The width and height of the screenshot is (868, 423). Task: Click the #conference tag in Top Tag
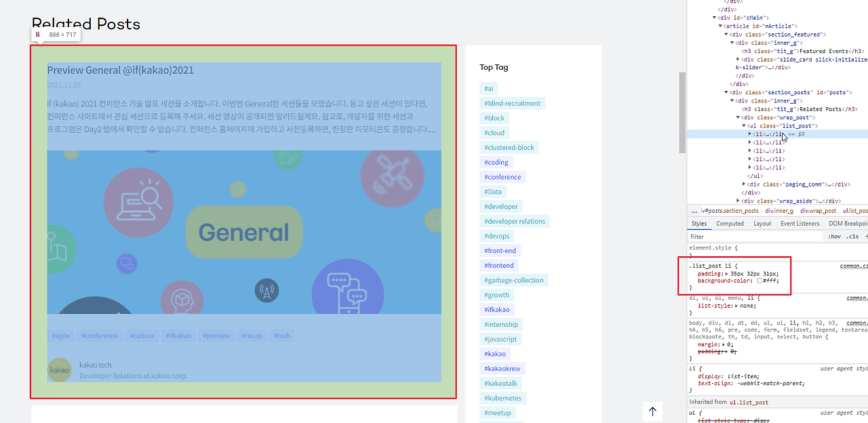pyautogui.click(x=502, y=177)
